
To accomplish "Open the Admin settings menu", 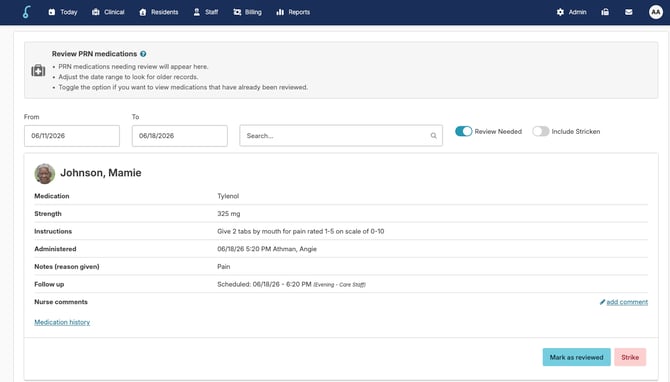I will click(x=571, y=12).
